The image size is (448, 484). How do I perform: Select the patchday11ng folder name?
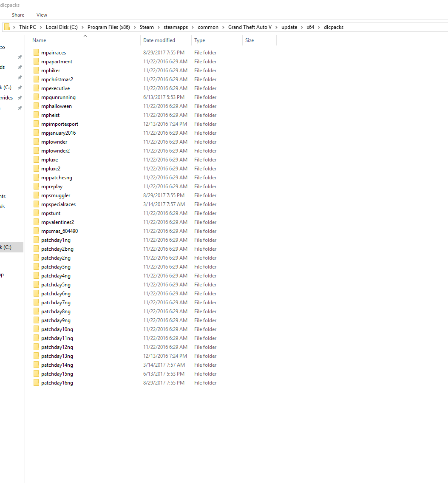[x=57, y=338]
